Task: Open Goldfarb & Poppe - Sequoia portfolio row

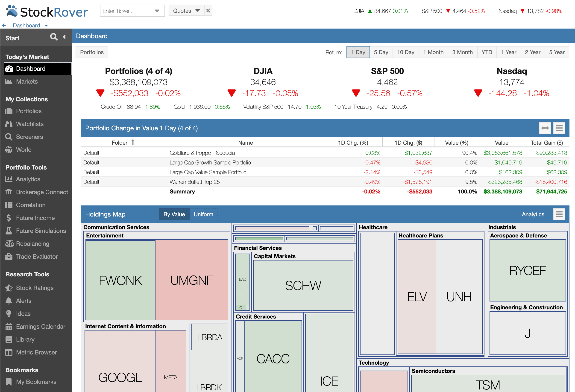Action: (325, 153)
